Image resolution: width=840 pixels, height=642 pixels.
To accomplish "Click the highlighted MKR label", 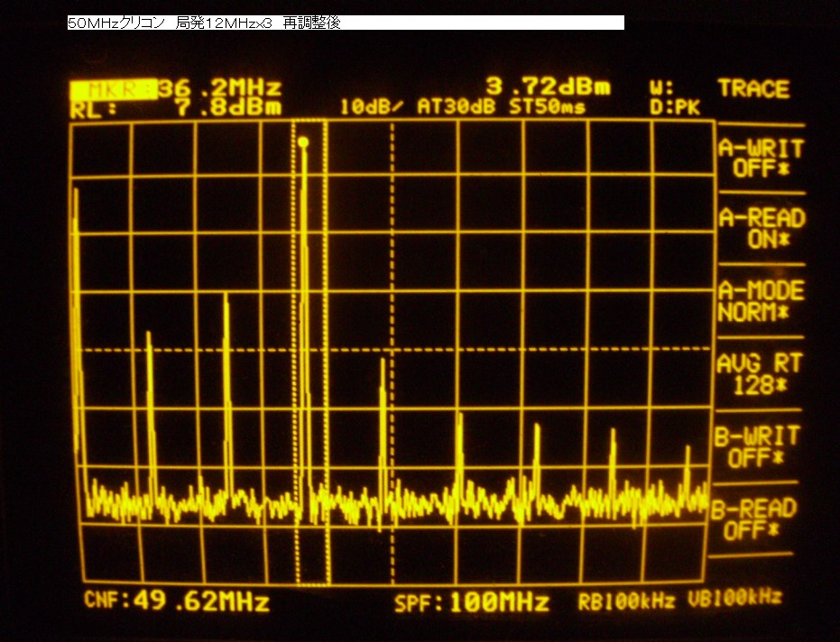I will click(x=114, y=89).
